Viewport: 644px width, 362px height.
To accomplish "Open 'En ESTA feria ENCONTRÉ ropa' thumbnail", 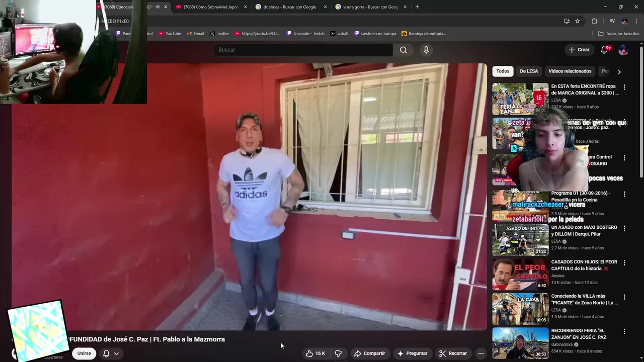I will [520, 99].
